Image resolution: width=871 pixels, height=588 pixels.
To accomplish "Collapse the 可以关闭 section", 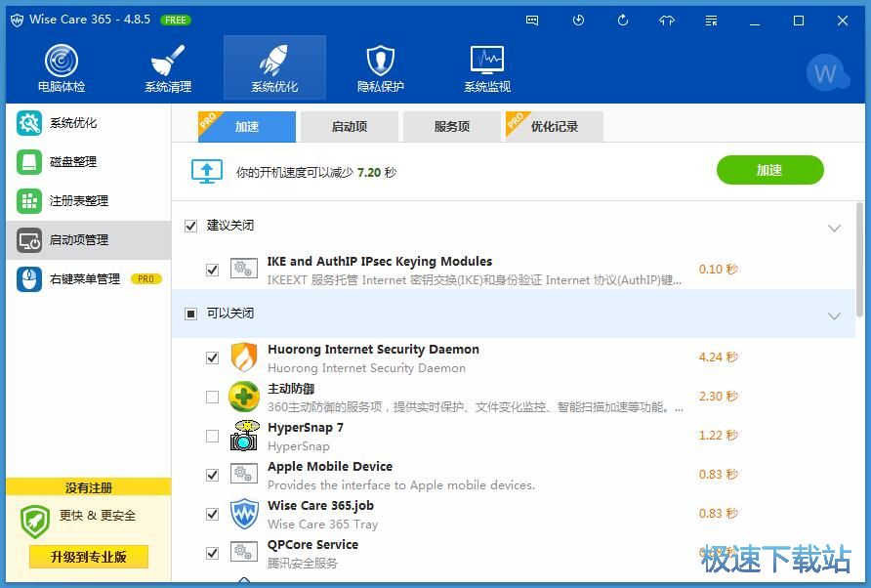I will click(835, 315).
